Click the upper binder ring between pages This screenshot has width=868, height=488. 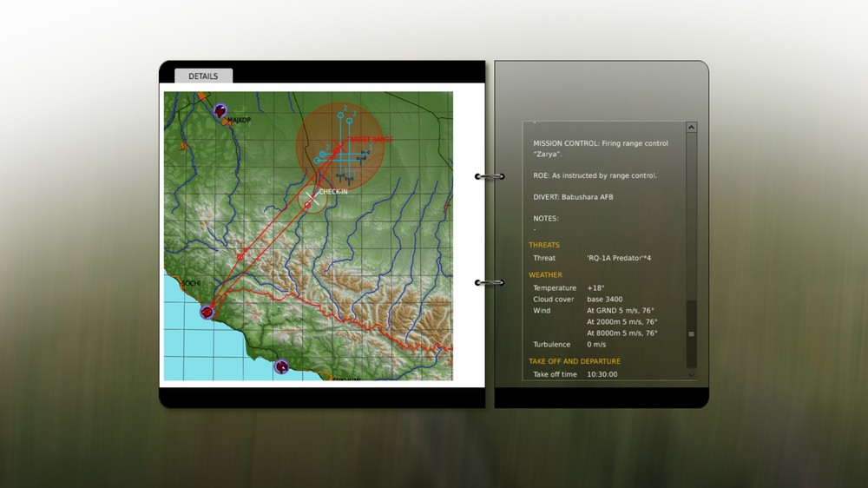click(x=490, y=176)
